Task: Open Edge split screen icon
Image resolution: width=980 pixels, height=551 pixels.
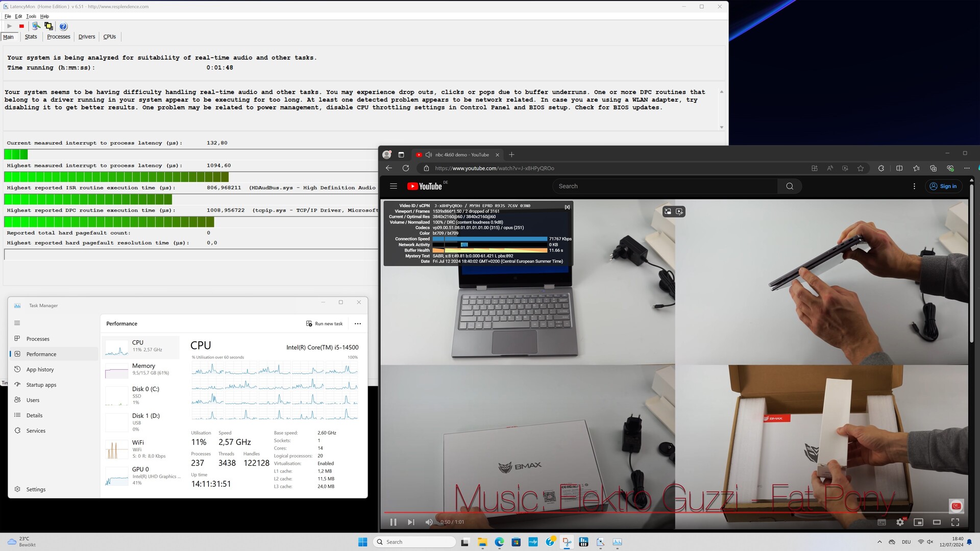Action: [x=899, y=168]
